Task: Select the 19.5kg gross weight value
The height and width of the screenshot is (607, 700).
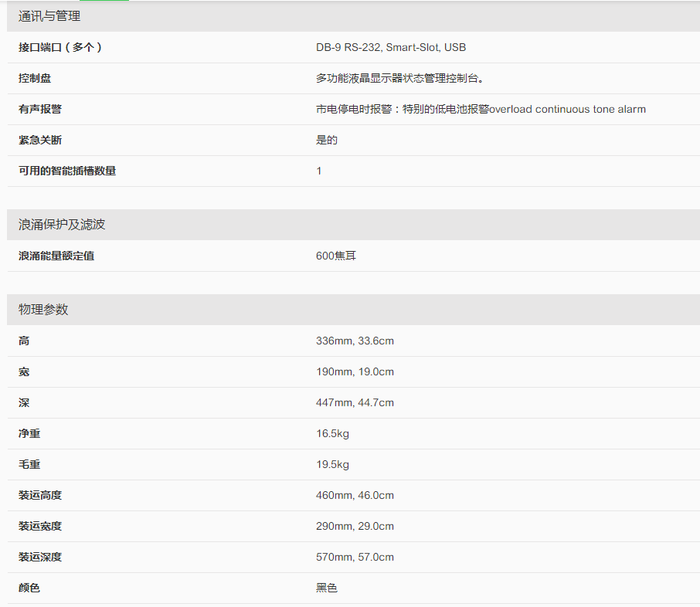Action: 332,464
